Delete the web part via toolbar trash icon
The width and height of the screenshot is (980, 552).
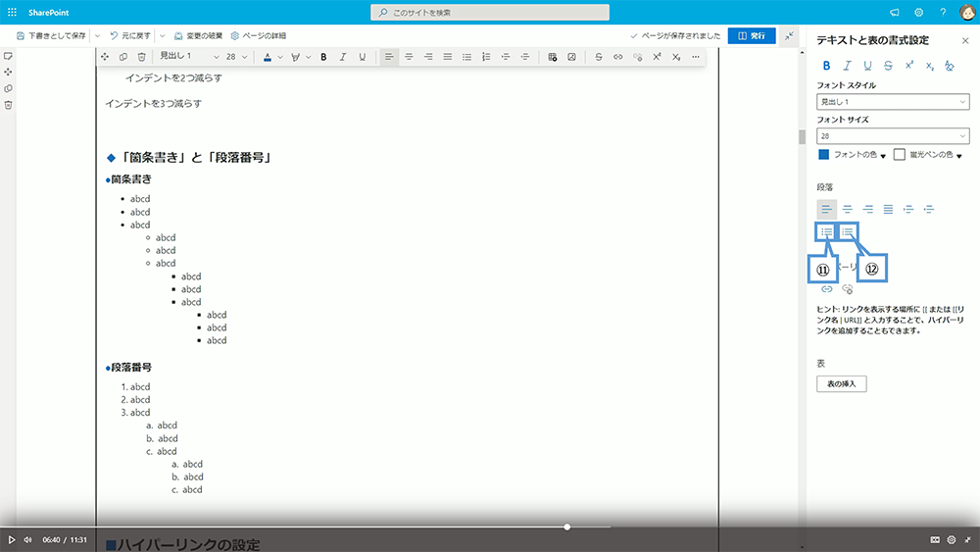[x=142, y=57]
